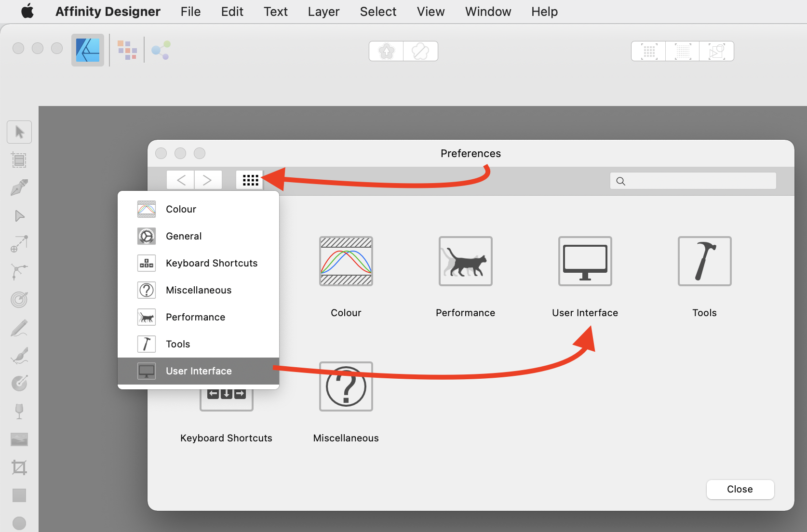This screenshot has width=807, height=532.
Task: Switch to Pixel Persona
Action: (x=127, y=50)
